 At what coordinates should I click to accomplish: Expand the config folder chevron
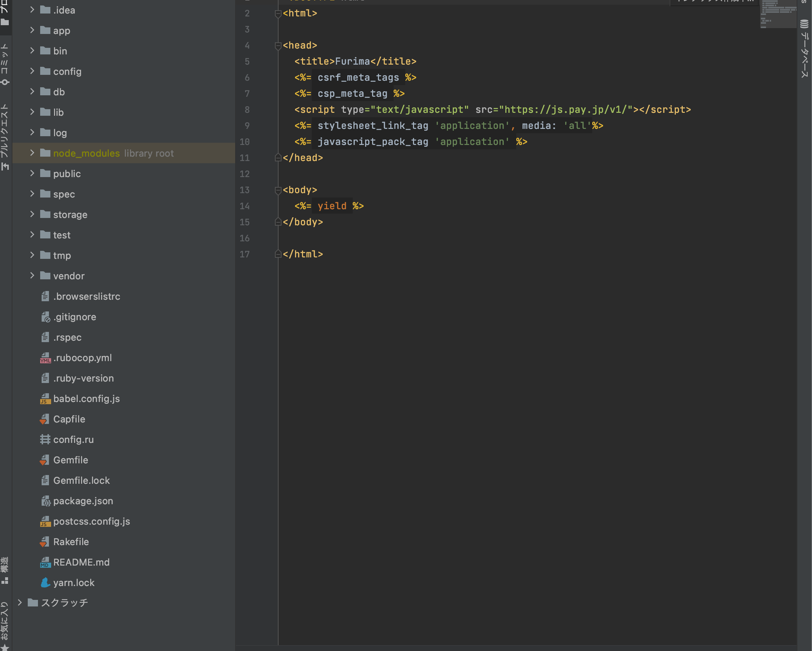pos(32,71)
